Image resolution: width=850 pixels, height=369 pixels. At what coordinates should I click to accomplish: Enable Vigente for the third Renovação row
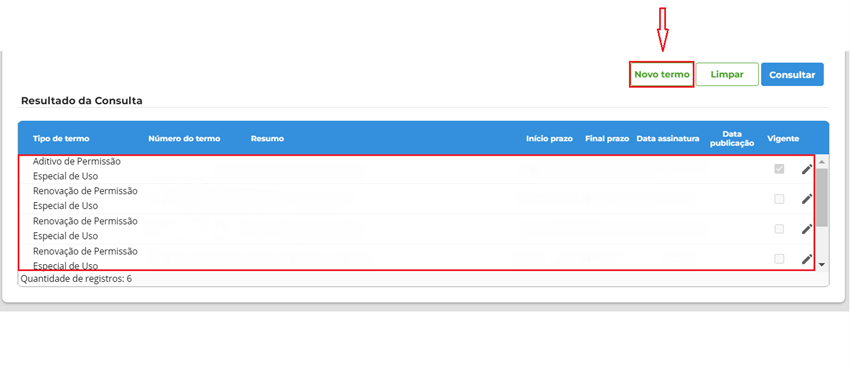[x=779, y=259]
